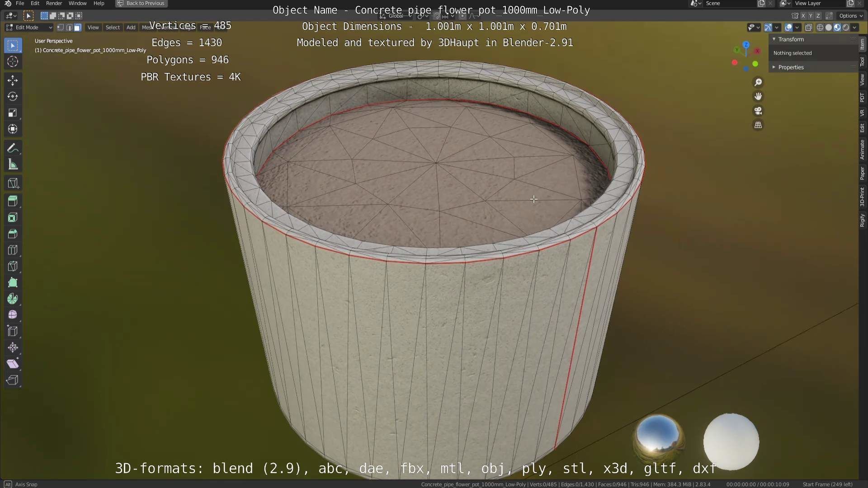The width and height of the screenshot is (868, 488).
Task: Select the Move tool
Action: tap(13, 80)
